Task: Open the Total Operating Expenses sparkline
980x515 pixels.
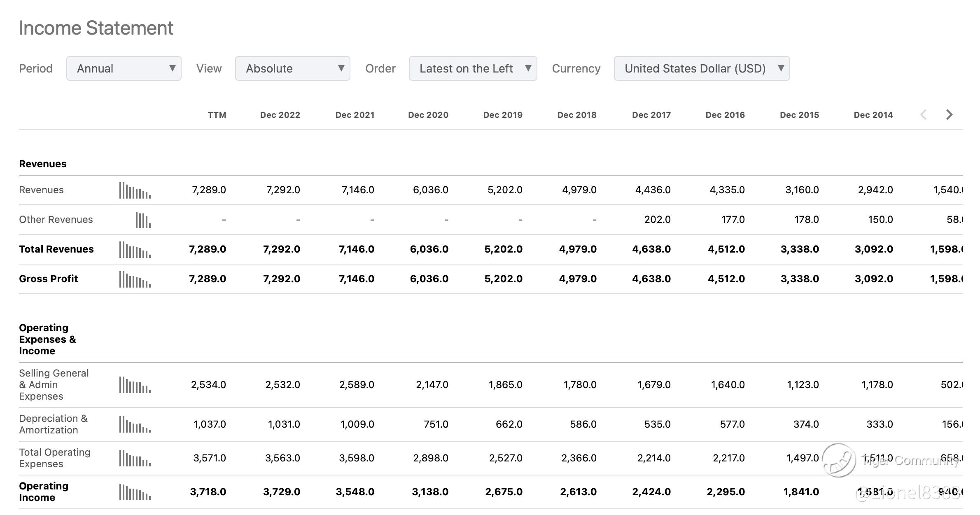Action: pos(135,458)
